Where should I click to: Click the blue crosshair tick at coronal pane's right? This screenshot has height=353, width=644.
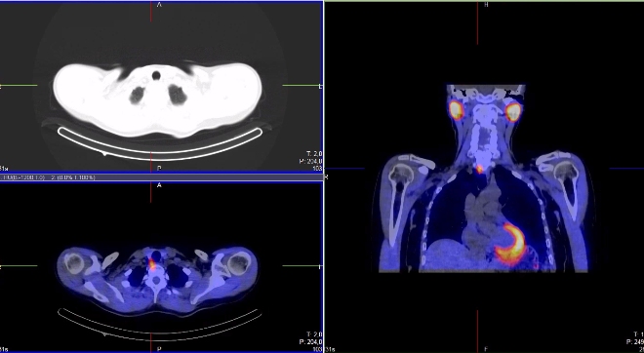click(x=626, y=169)
